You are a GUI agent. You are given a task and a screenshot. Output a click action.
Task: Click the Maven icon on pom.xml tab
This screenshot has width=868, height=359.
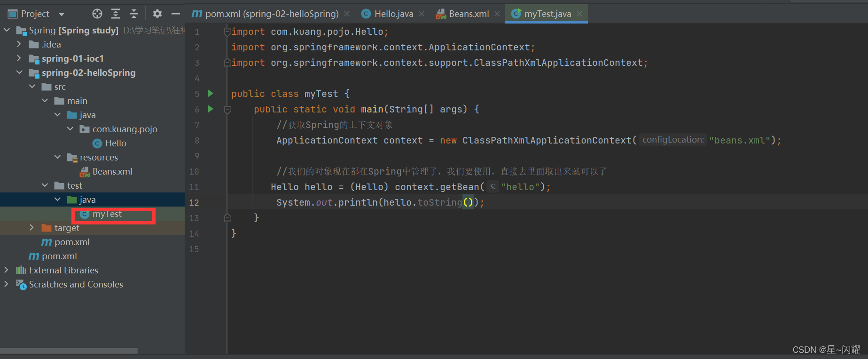pos(196,14)
